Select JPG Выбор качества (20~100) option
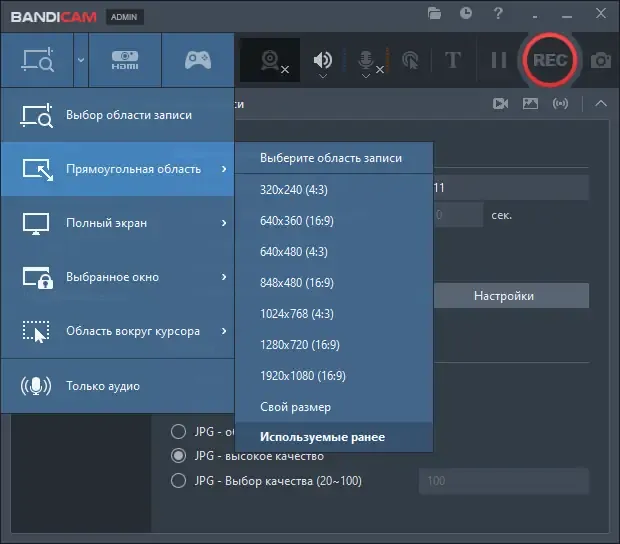The image size is (620, 544). coord(178,481)
